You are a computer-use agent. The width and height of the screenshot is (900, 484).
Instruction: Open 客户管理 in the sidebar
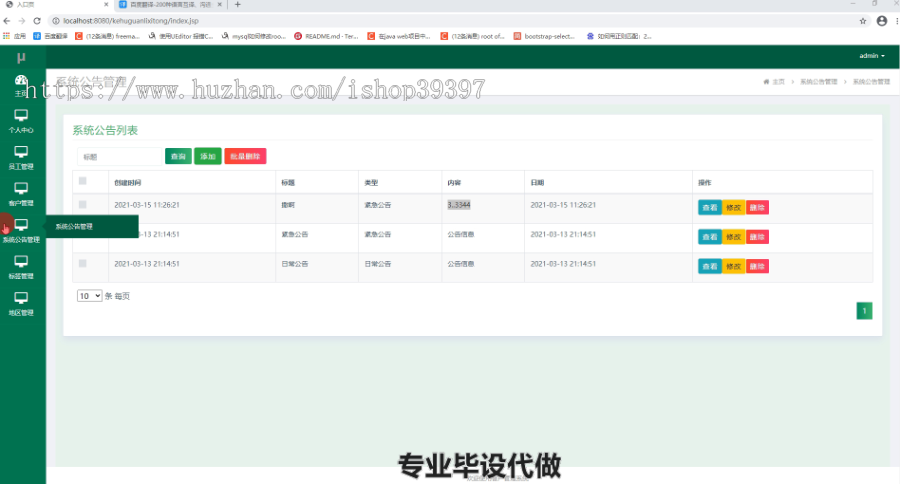coord(21,195)
